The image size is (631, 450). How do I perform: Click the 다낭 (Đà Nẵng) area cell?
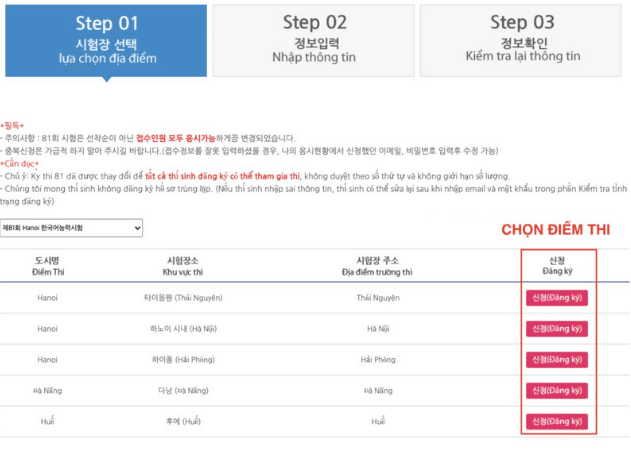click(x=182, y=391)
